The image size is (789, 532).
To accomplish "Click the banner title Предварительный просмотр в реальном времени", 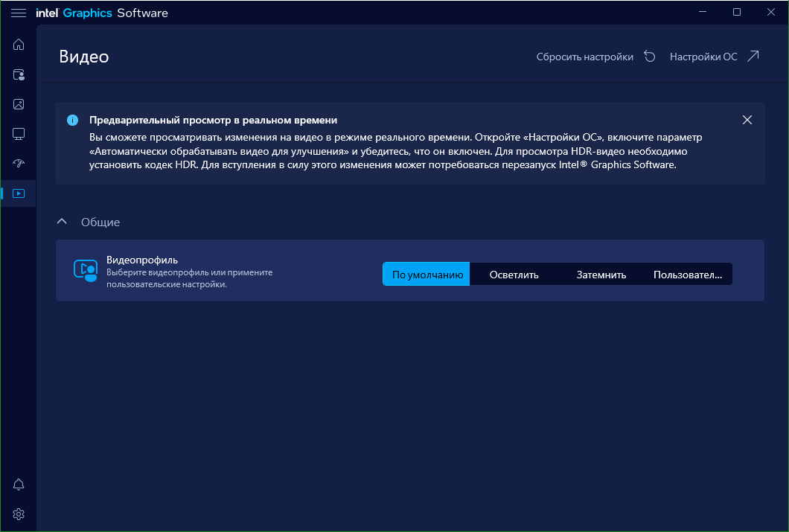I will [214, 121].
